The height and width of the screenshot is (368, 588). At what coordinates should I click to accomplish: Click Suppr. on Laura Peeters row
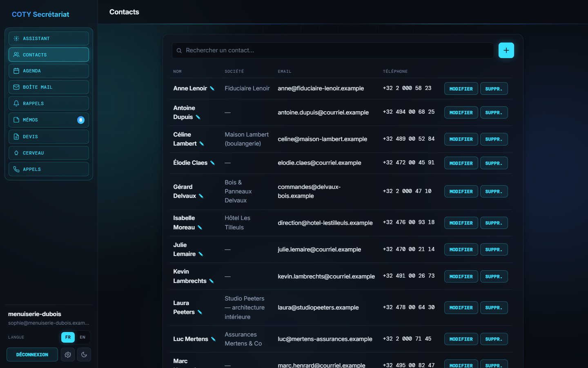(x=494, y=307)
